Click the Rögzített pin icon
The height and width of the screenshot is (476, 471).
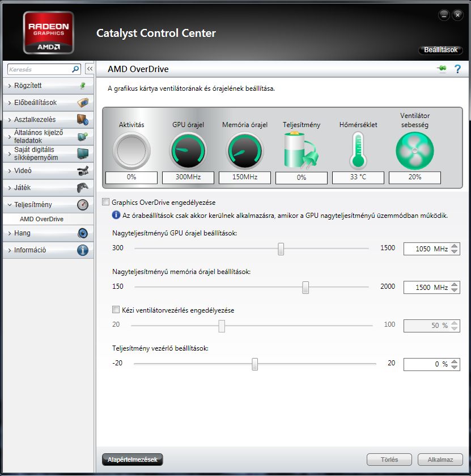coord(83,86)
